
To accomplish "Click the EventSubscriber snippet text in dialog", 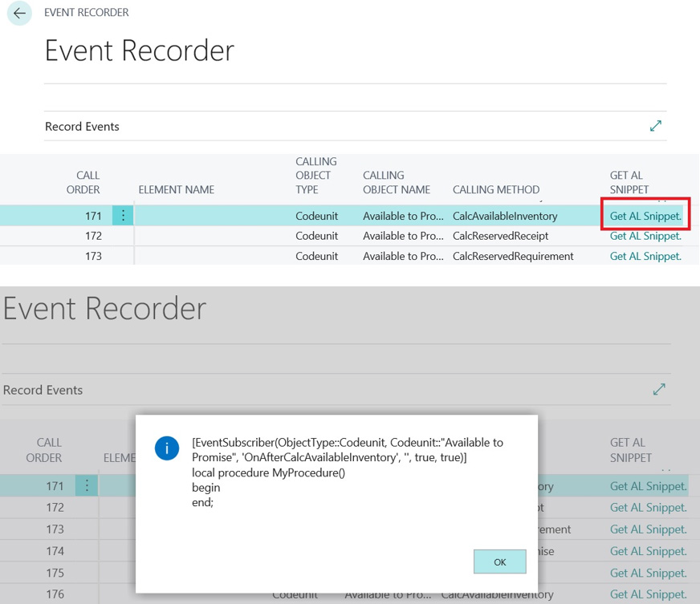I will [x=348, y=472].
